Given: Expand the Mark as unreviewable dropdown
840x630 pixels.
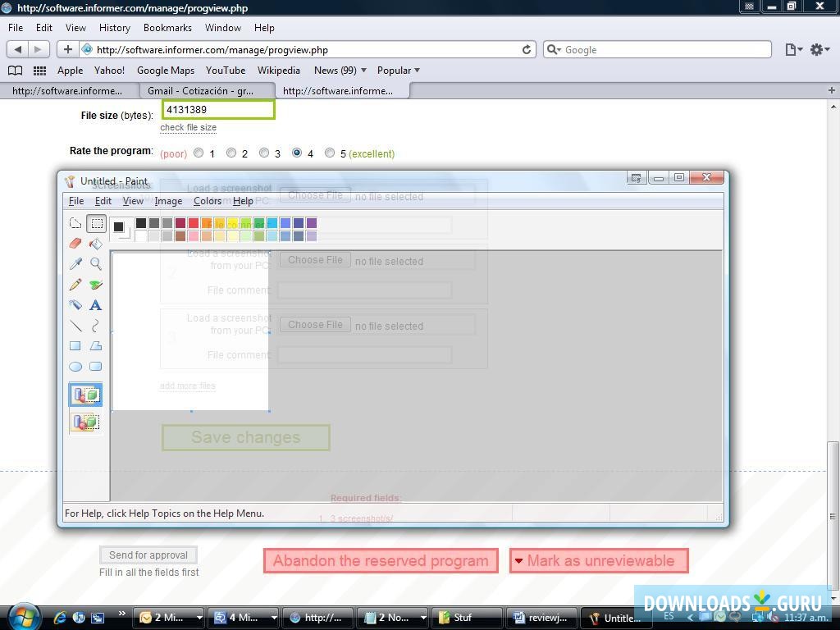Looking at the screenshot, I should tap(518, 561).
